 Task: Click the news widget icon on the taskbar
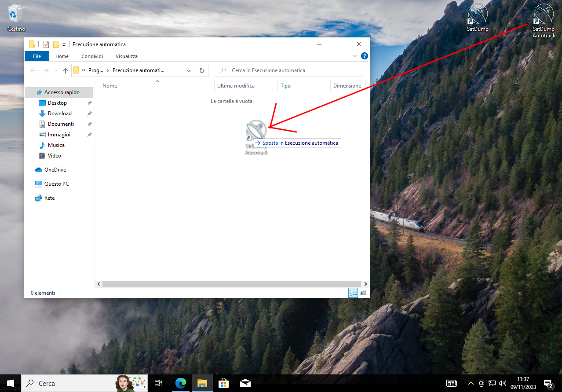tap(452, 383)
